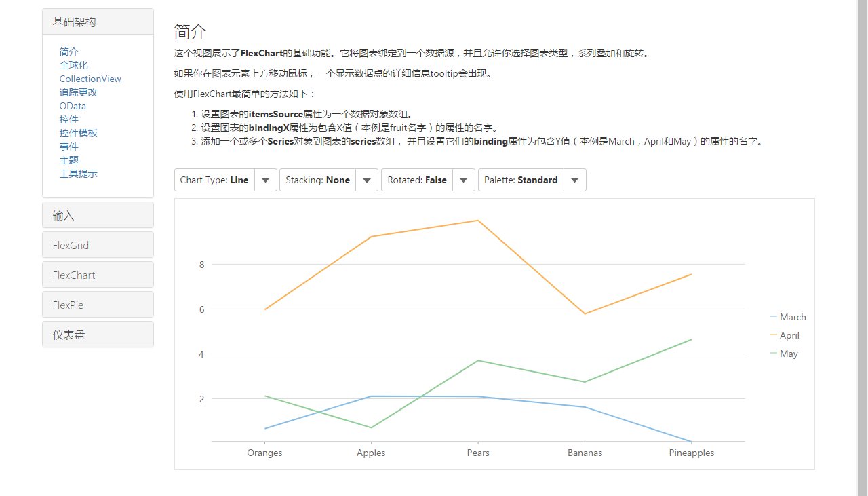Open the 主题 link
This screenshot has width=868, height=496.
pyautogui.click(x=68, y=160)
